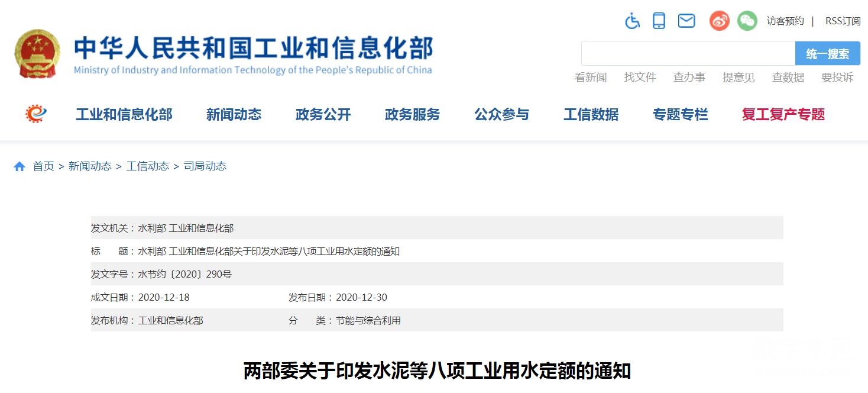Image resolution: width=868 pixels, height=393 pixels.
Task: Open the RSS订阅 link
Action: [x=843, y=21]
